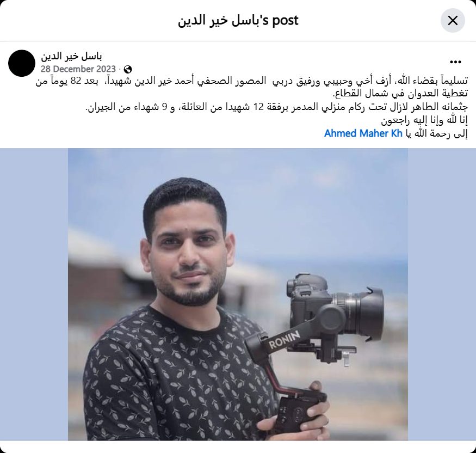Click the man's patterned shirt in photo
The image size is (476, 453).
176,377
